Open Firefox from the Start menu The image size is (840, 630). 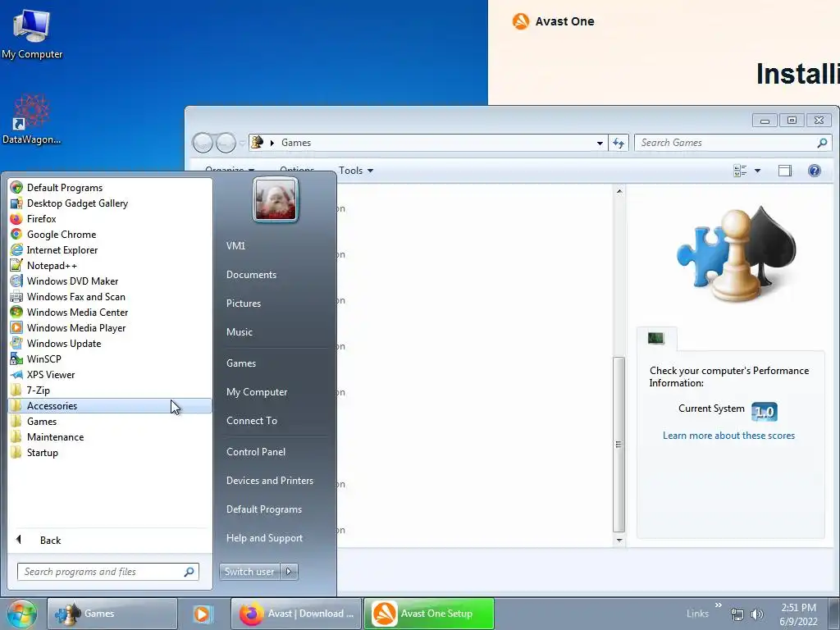click(x=110, y=218)
